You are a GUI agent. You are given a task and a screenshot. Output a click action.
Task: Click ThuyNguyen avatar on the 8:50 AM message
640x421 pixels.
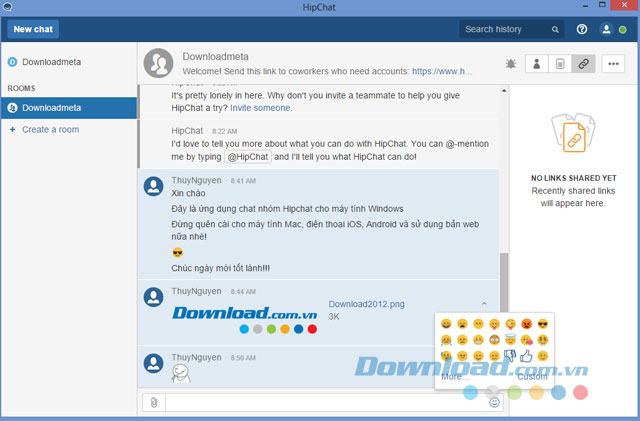click(153, 363)
